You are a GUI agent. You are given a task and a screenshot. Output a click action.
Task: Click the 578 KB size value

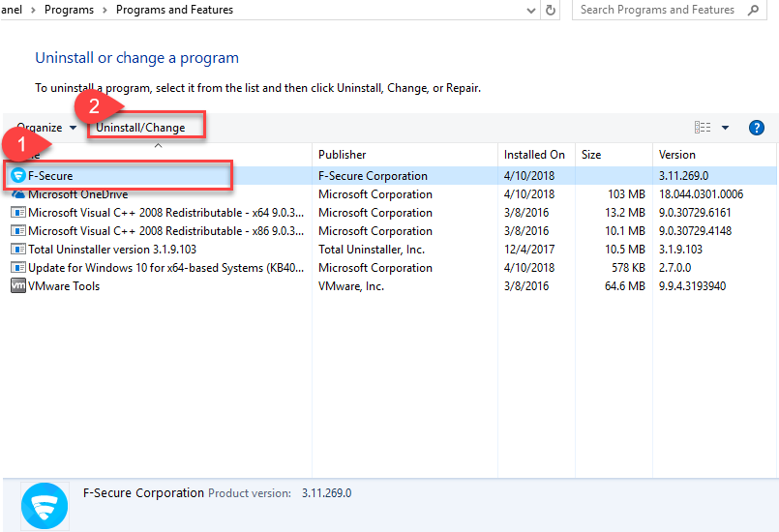[628, 268]
